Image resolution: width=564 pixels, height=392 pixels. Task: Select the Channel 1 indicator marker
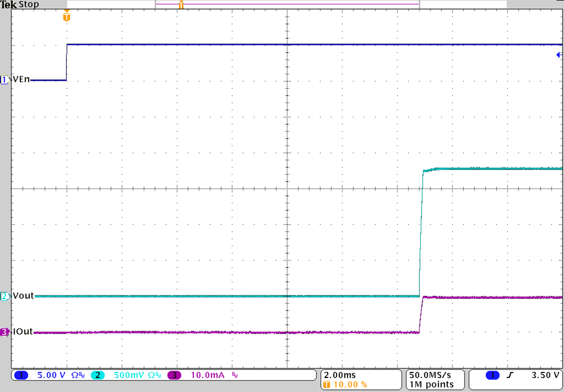click(x=4, y=80)
